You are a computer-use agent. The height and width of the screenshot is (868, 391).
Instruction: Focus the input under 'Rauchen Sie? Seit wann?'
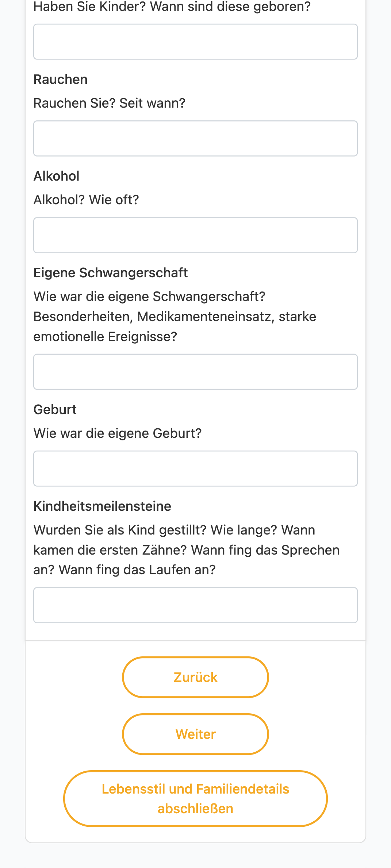pyautogui.click(x=195, y=138)
